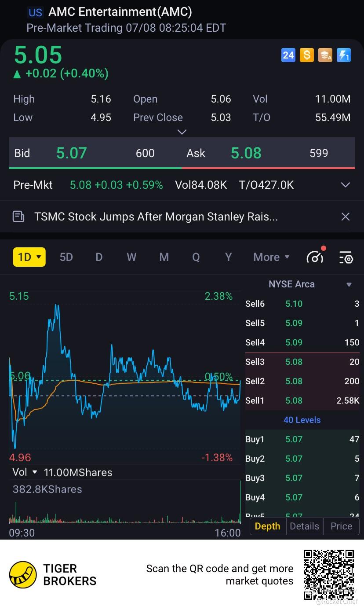Switch chart to Q quarterly timeframe
This screenshot has width=364, height=610.
click(196, 257)
